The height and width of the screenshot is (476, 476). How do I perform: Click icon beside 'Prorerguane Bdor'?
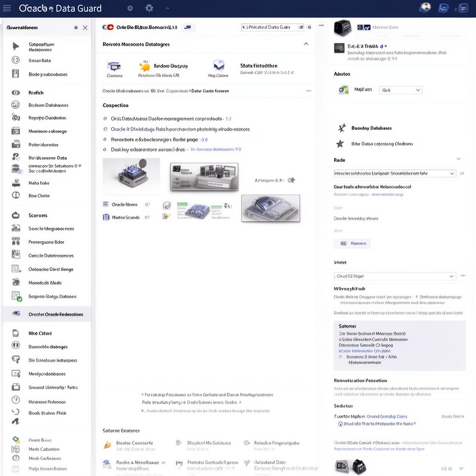click(16, 241)
